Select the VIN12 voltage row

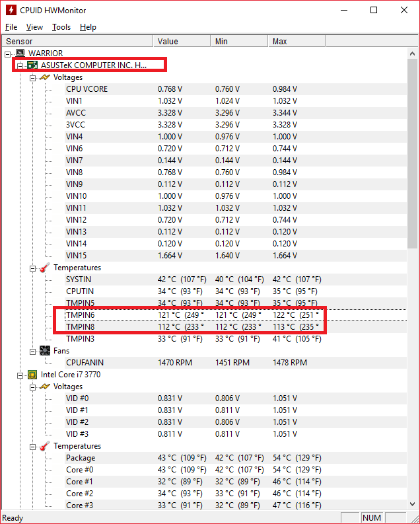tap(236, 220)
